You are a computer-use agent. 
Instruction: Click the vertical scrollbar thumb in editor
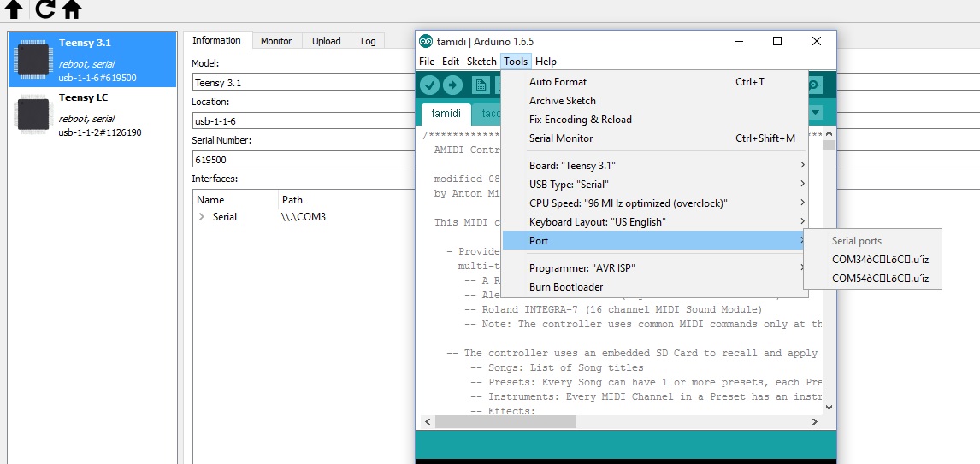click(829, 145)
